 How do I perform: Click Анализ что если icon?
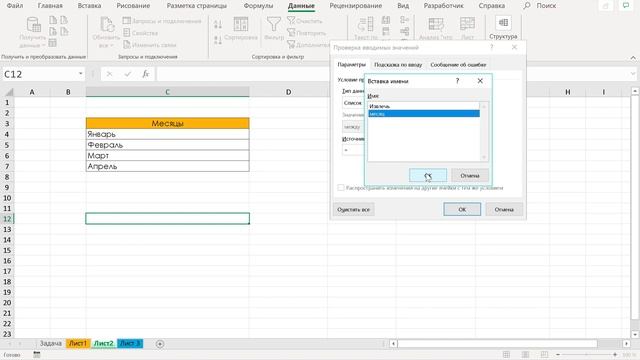click(x=436, y=24)
